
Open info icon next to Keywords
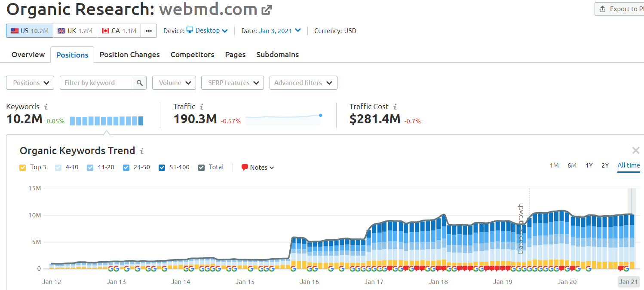[46, 107]
